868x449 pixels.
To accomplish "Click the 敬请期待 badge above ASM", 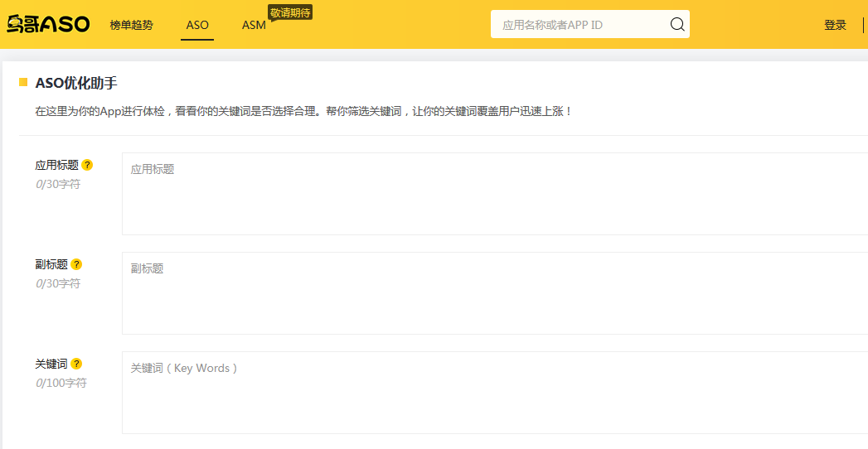I will point(290,12).
